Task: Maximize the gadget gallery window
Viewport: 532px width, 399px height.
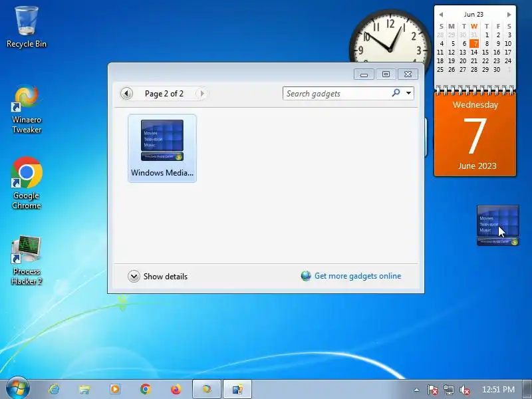Action: pyautogui.click(x=386, y=74)
